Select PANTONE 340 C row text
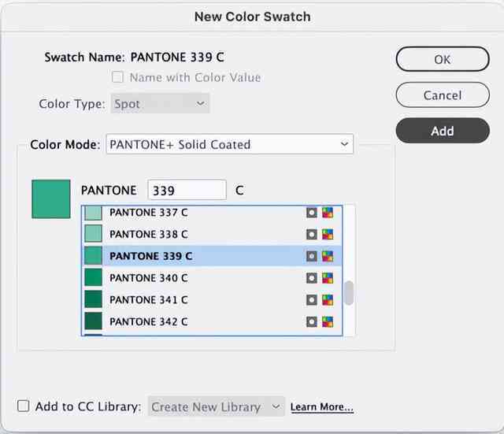The width and height of the screenshot is (504, 434). pyautogui.click(x=149, y=278)
